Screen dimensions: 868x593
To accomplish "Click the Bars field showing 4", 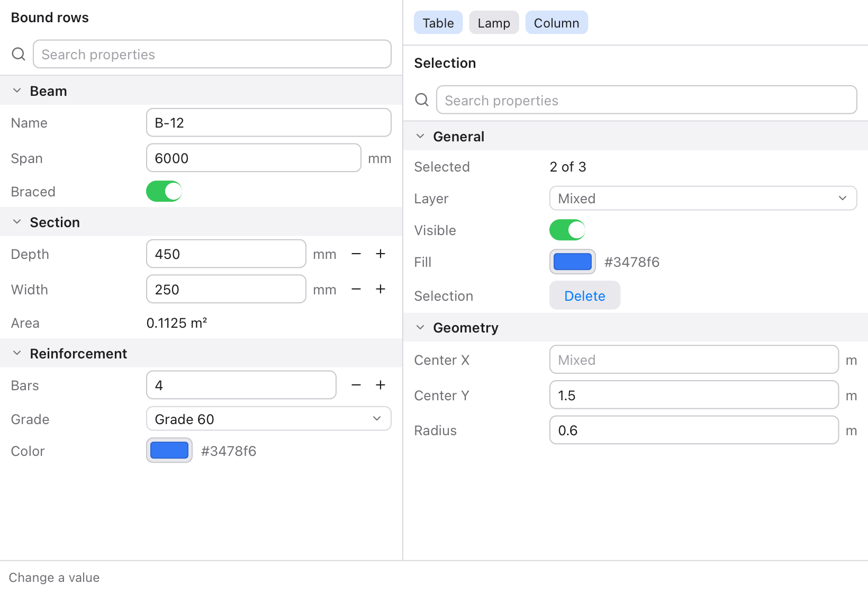I will 241,385.
